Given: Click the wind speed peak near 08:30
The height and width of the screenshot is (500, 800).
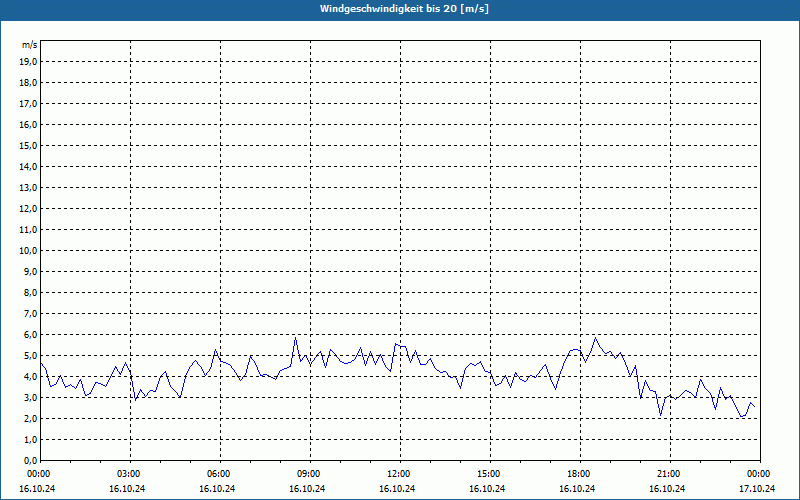Looking at the screenshot, I should point(295,338).
